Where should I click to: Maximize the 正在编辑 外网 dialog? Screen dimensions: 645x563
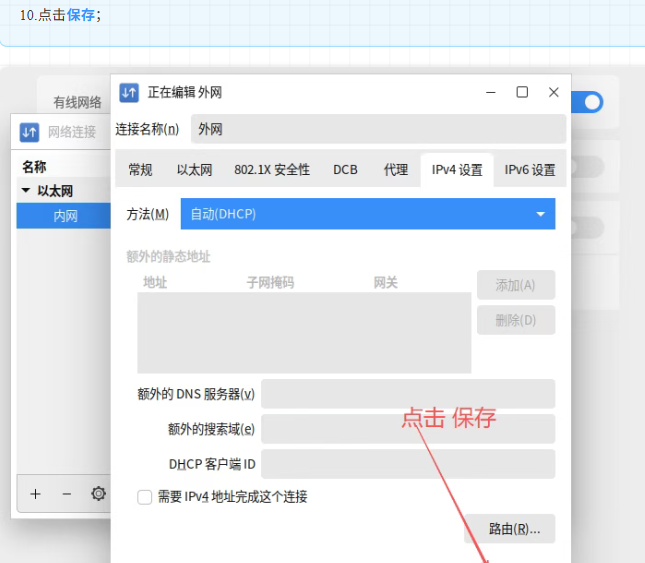pos(522,92)
